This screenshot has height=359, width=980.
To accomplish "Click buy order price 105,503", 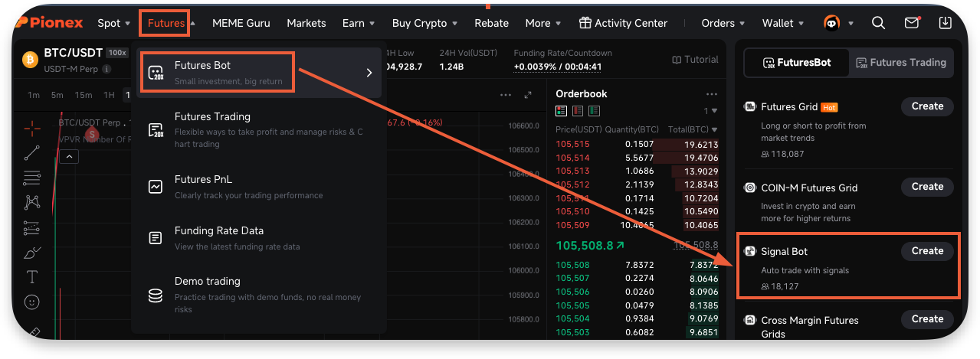I will (x=572, y=331).
